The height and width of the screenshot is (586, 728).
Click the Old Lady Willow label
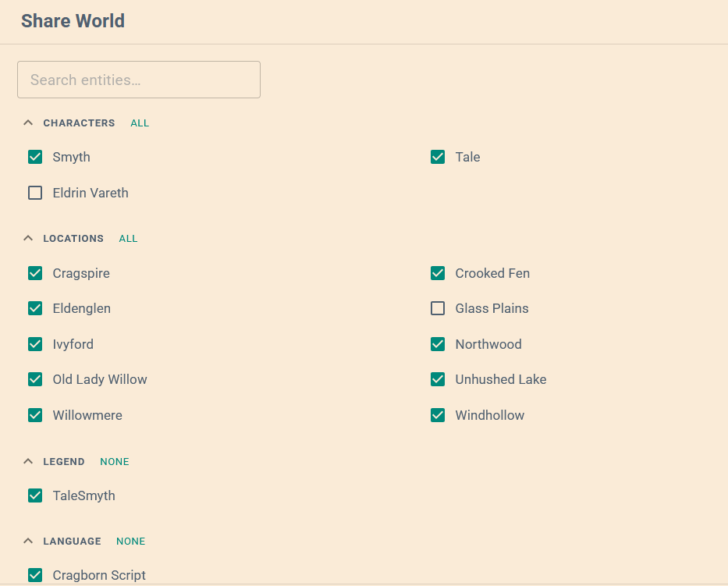[x=100, y=379]
